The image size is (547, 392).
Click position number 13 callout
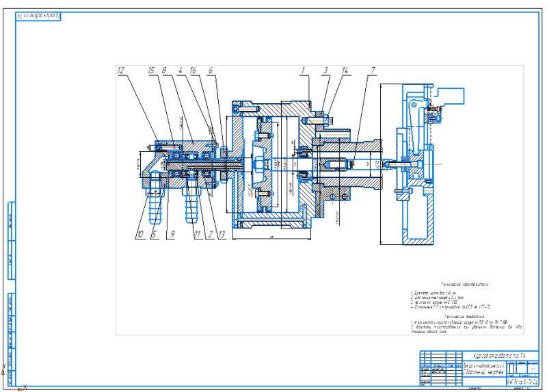point(222,234)
